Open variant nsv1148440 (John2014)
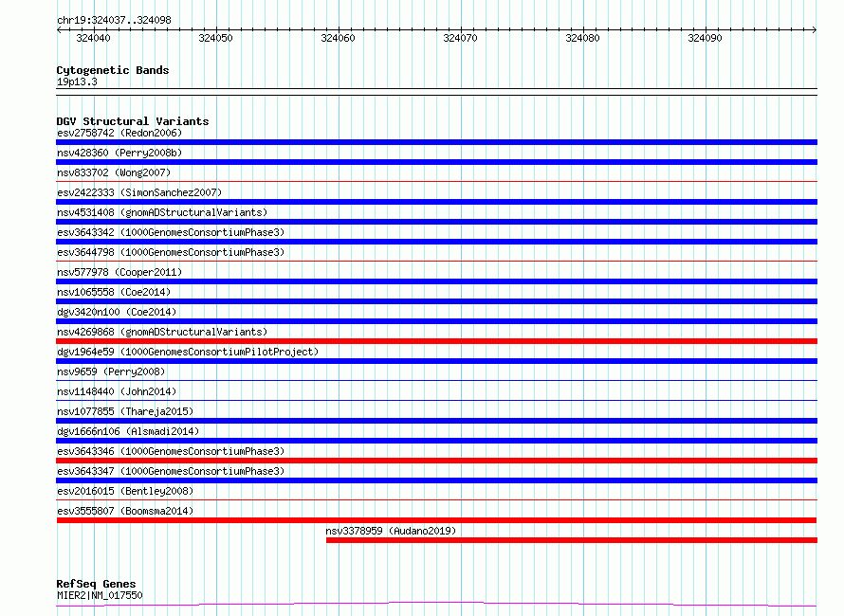Image resolution: width=844 pixels, height=616 pixels. pos(117,391)
